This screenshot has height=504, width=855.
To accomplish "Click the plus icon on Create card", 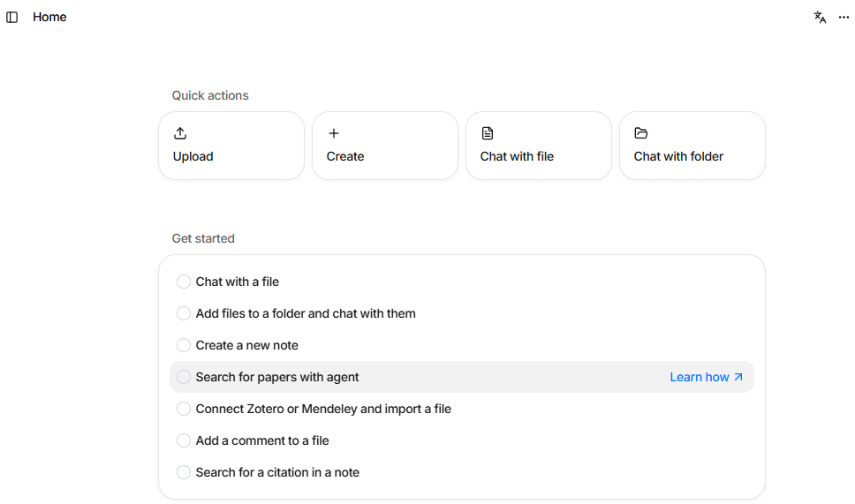I will point(334,133).
